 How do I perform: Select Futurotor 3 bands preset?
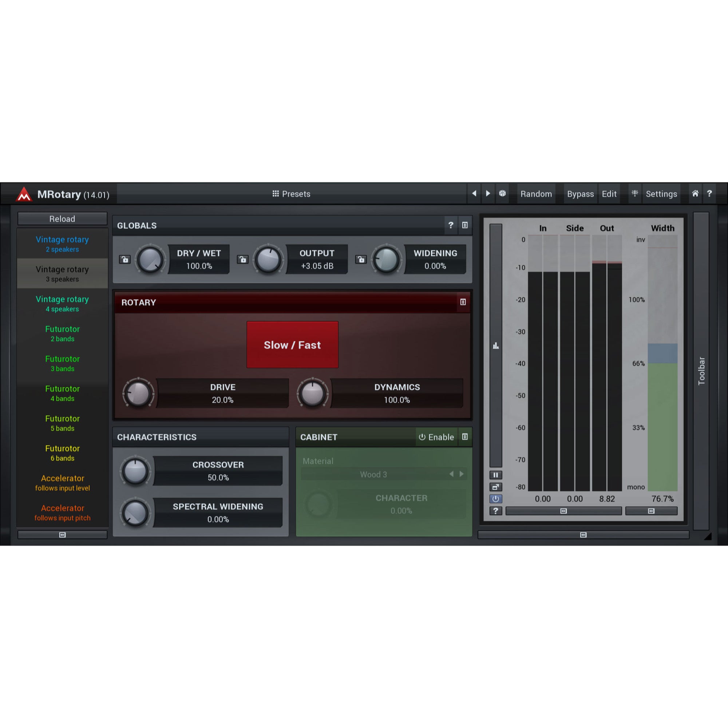coord(63,363)
